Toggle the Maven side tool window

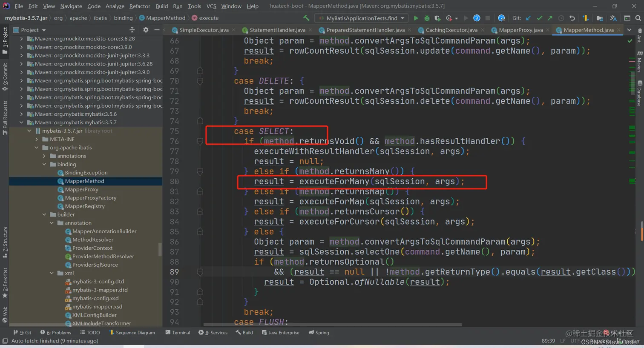point(639,62)
